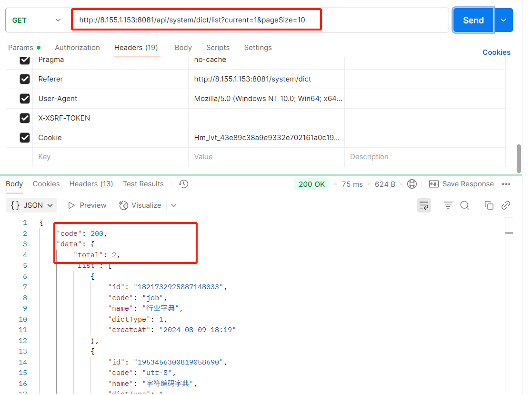Click the User-Agent value Mozilla/5.0 cell

pyautogui.click(x=266, y=99)
